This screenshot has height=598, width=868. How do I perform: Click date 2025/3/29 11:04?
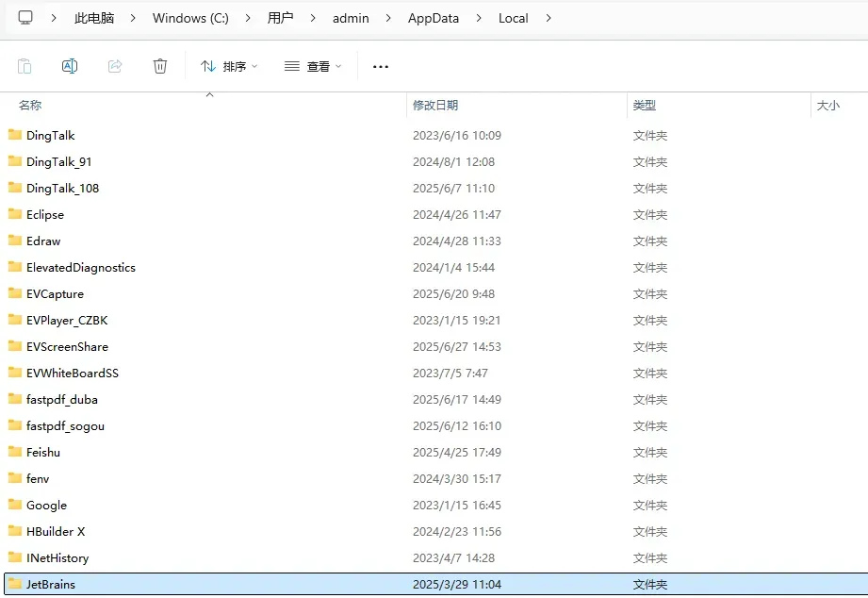pyautogui.click(x=457, y=585)
